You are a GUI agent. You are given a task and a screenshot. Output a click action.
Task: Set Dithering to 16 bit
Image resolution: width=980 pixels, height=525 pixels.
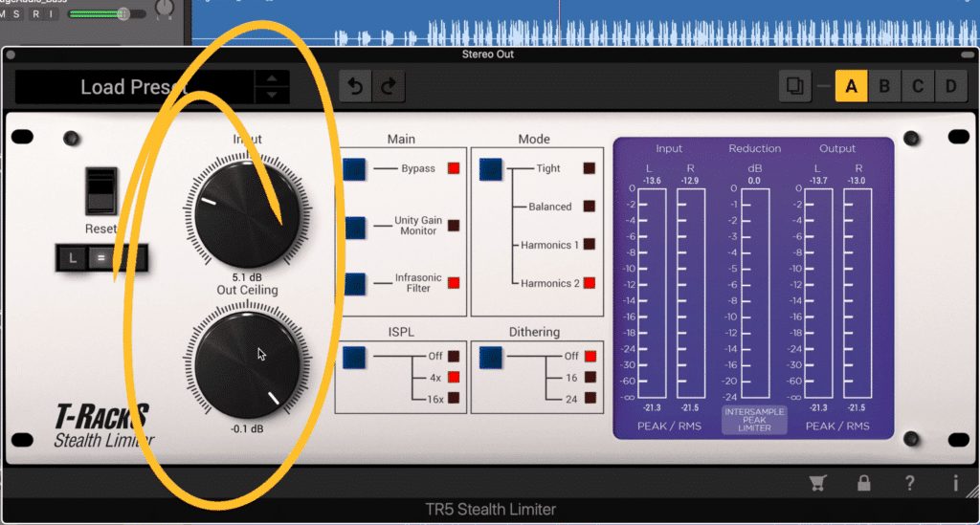(x=590, y=377)
